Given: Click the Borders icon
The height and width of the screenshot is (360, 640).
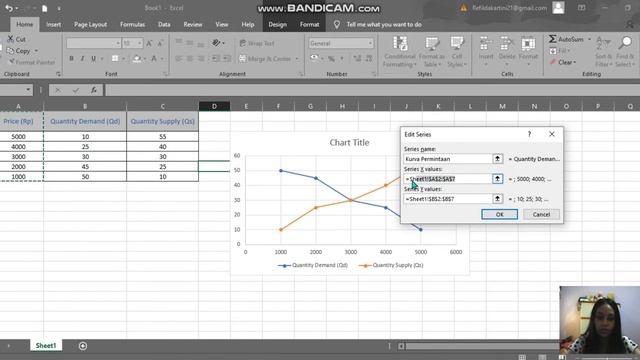Looking at the screenshot, I should tap(115, 59).
